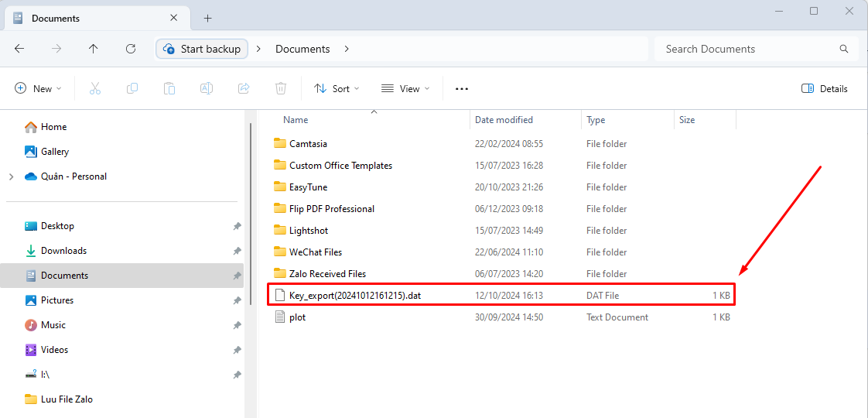Screen dimensions: 868x418
Task: Close the Documents tab
Action: 173,18
